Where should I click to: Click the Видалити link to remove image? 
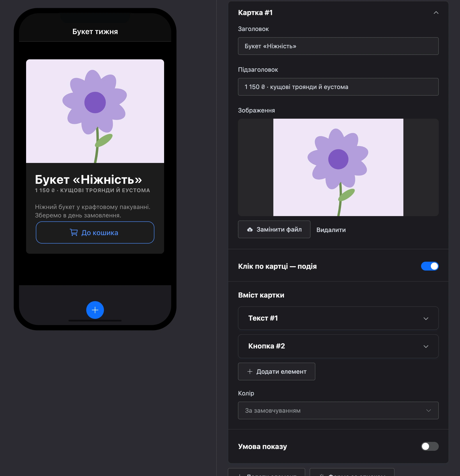coord(331,230)
